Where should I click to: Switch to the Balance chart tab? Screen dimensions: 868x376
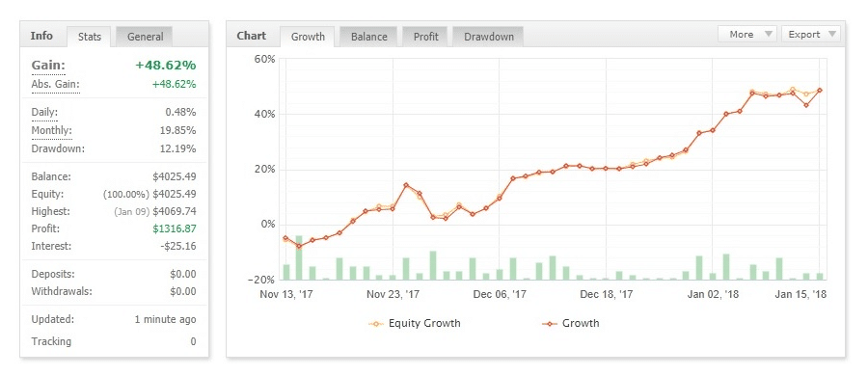368,37
